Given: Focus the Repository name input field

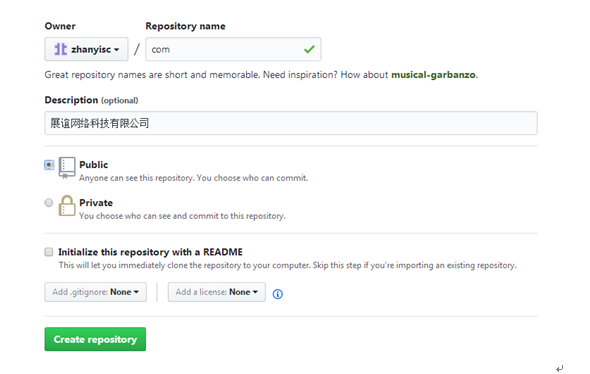Looking at the screenshot, I should 233,49.
